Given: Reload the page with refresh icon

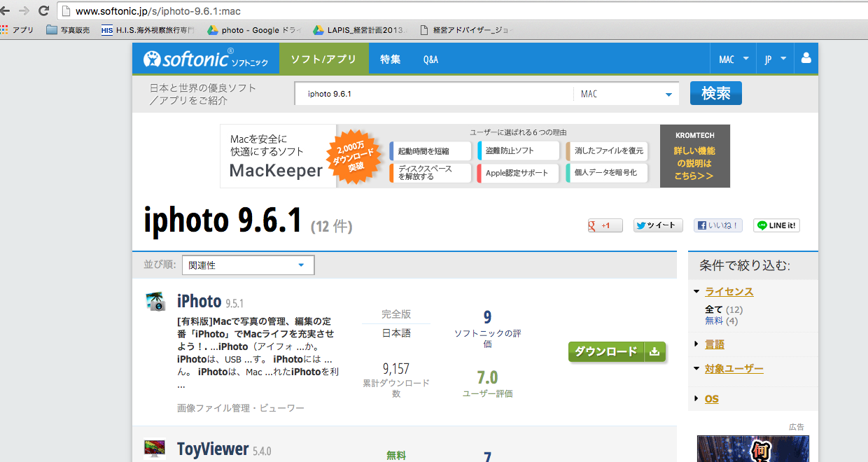Looking at the screenshot, I should tap(43, 11).
